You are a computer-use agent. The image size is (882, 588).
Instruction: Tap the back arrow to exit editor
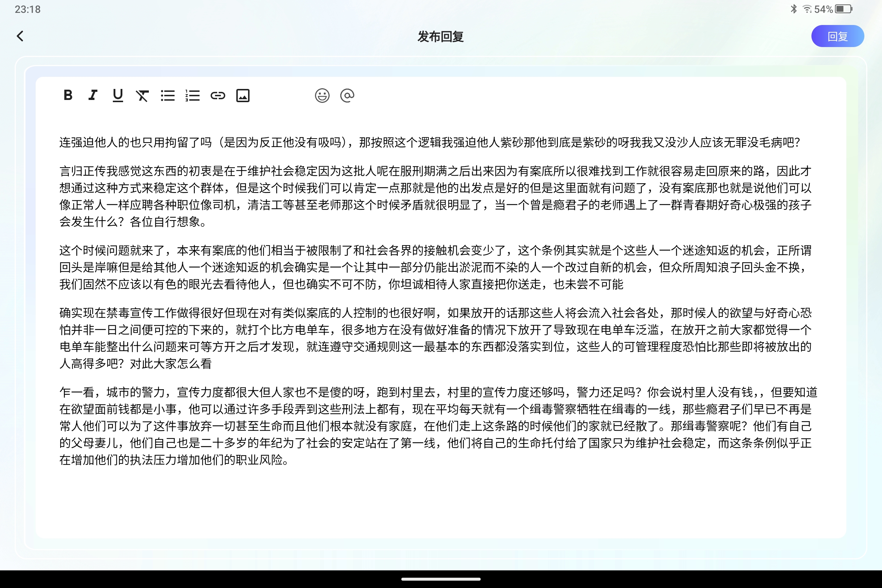(20, 36)
